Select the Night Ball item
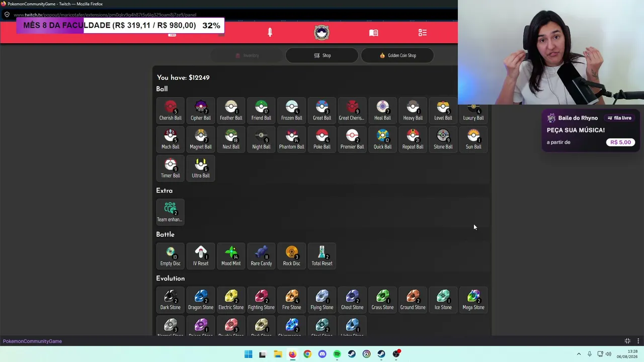 tap(261, 139)
